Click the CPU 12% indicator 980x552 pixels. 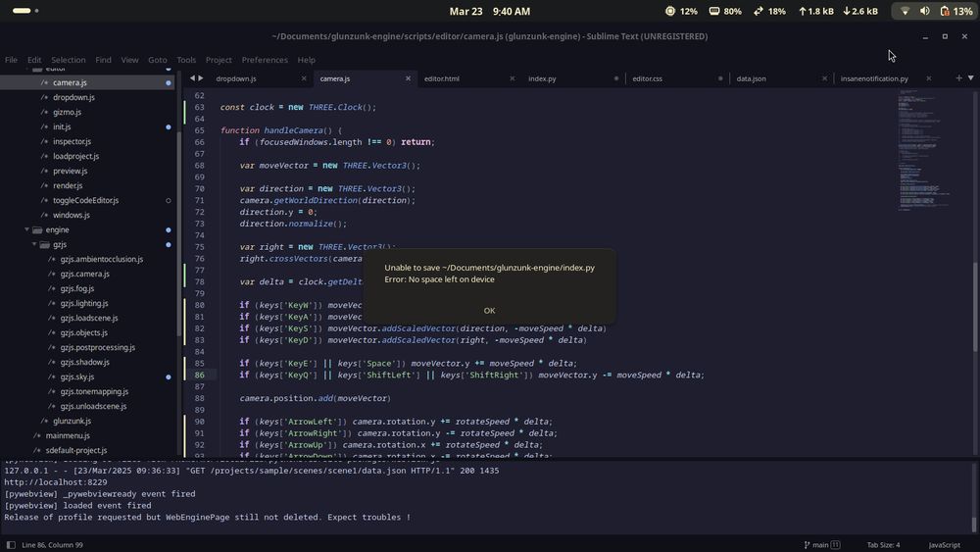pos(681,11)
